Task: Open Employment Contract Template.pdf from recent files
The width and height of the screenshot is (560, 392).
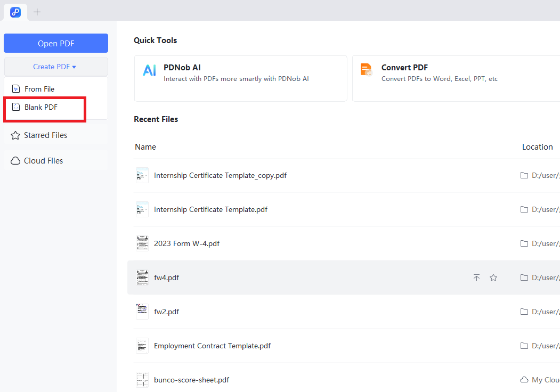Action: coord(212,346)
